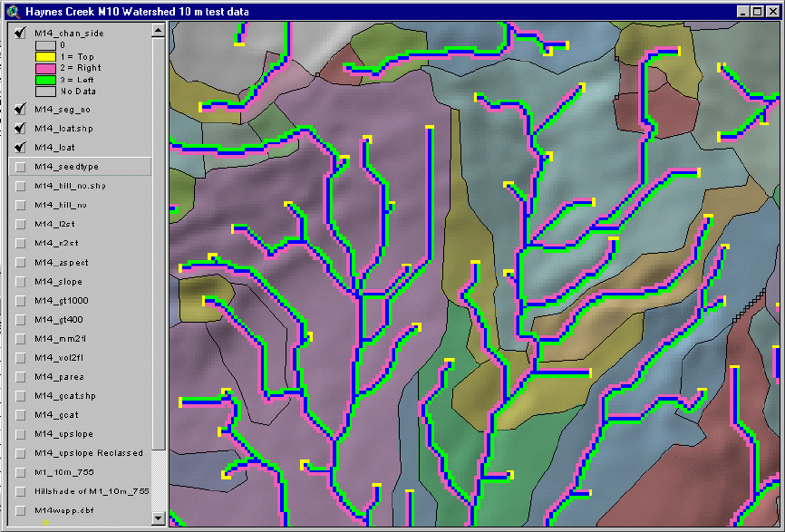
Task: Click the pink Right legend swatch
Action: (x=44, y=68)
